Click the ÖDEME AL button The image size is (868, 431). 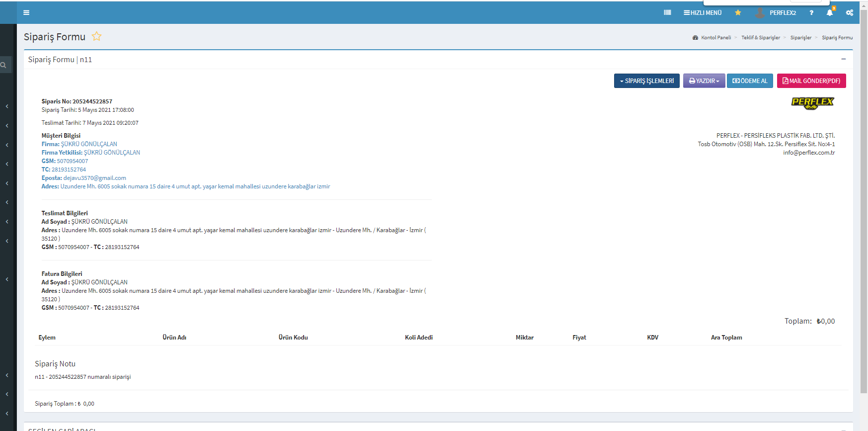tap(749, 81)
